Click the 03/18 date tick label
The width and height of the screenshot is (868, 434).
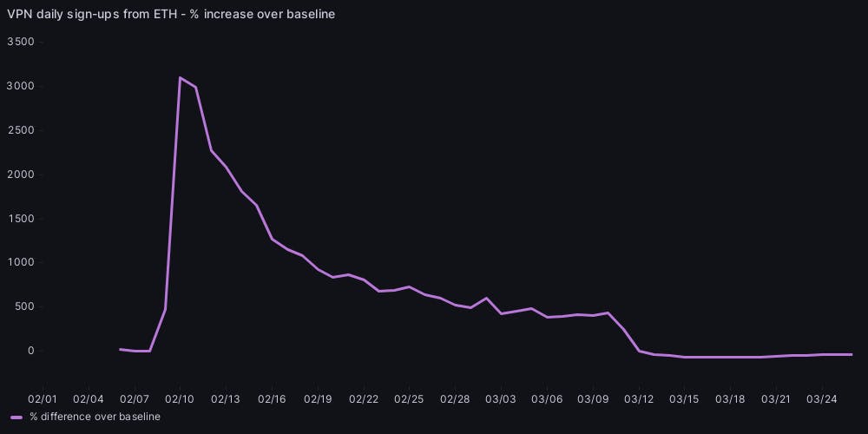[730, 399]
